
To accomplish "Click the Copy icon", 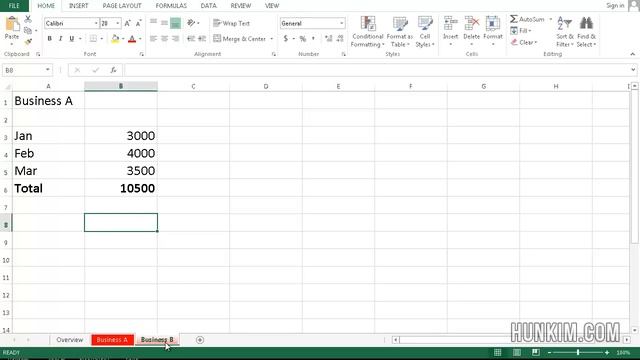I will [x=28, y=31].
